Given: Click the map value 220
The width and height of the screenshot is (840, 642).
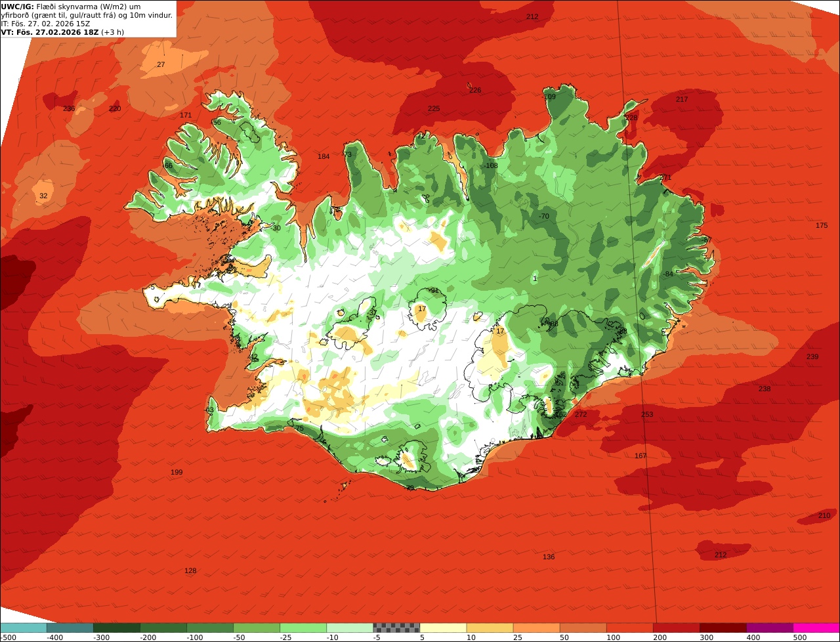Looking at the screenshot, I should [x=115, y=109].
